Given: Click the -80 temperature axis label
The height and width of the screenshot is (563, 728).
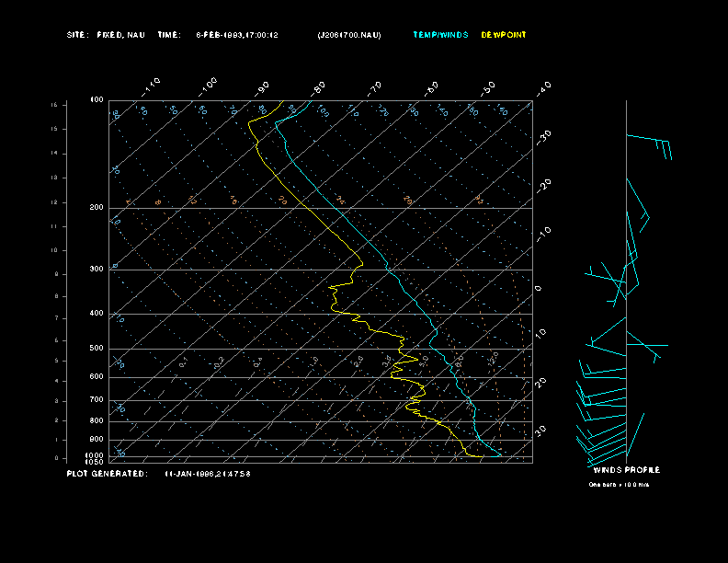Looking at the screenshot, I should tap(318, 88).
